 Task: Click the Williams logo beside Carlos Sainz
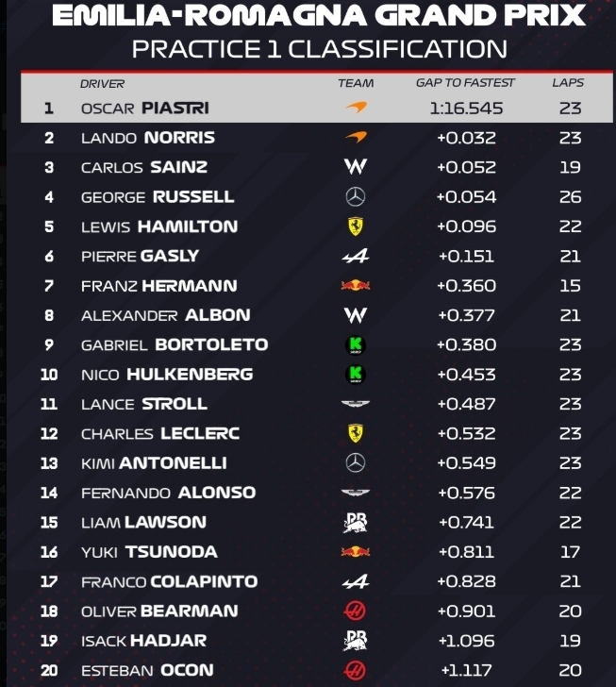click(x=356, y=168)
